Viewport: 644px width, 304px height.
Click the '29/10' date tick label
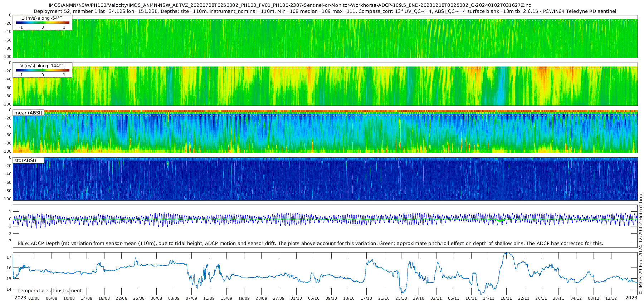(x=419, y=298)
